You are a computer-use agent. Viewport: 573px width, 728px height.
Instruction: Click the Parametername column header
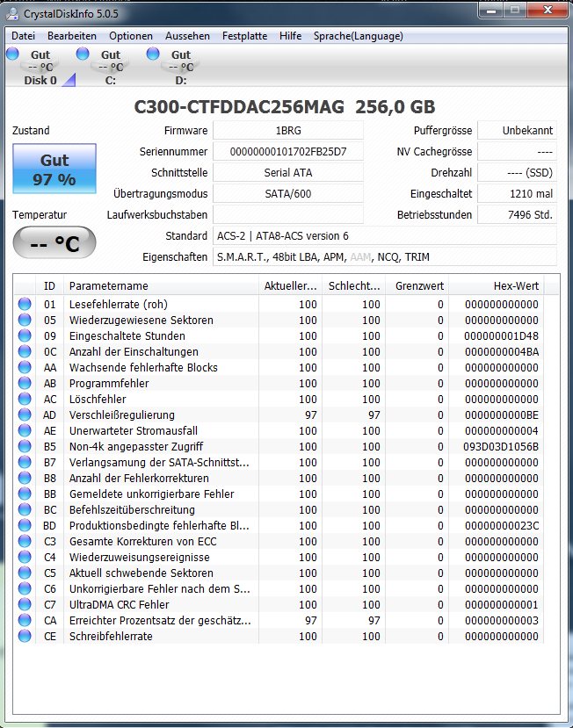coord(161,285)
